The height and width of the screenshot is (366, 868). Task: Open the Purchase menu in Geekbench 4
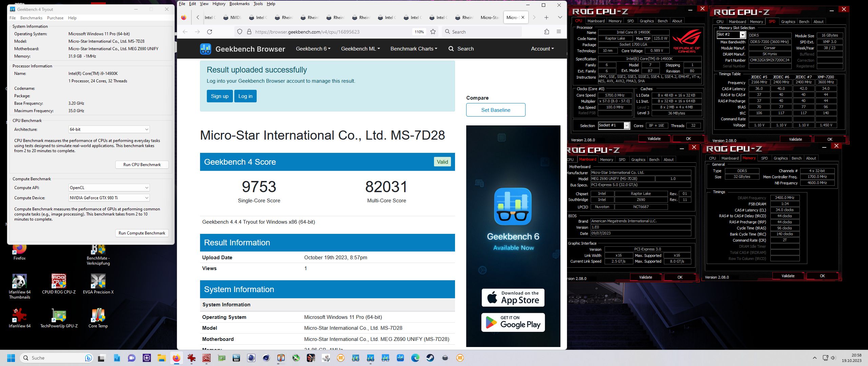[55, 18]
